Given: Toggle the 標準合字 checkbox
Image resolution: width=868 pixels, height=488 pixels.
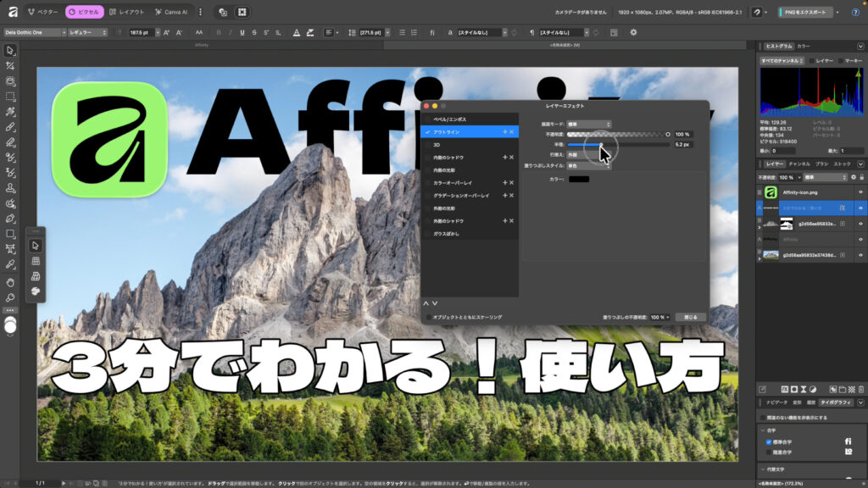Looking at the screenshot, I should pos(769,441).
